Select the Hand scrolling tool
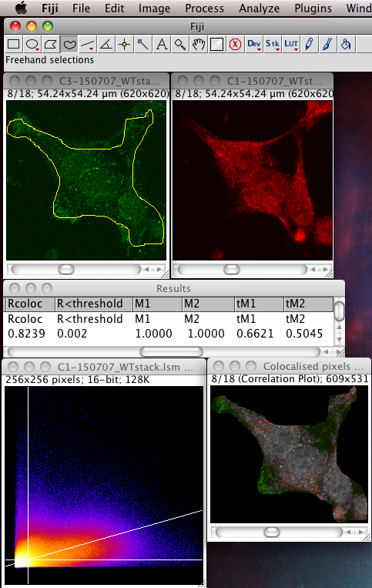This screenshot has width=372, height=588. click(x=198, y=45)
